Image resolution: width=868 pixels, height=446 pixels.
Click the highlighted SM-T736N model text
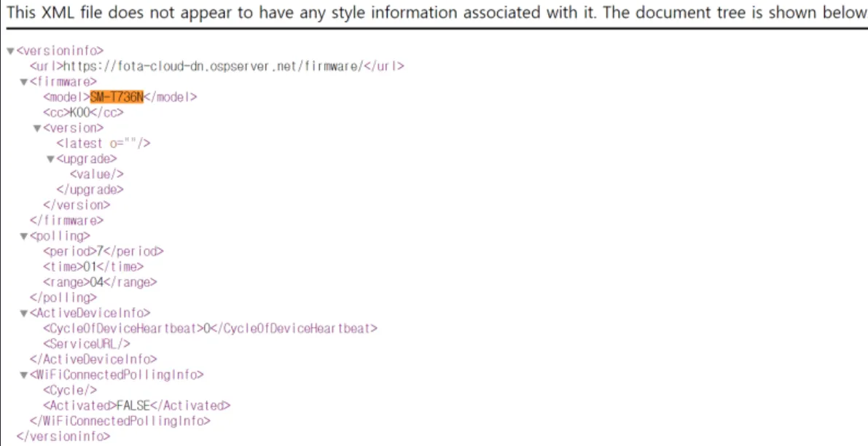[117, 97]
